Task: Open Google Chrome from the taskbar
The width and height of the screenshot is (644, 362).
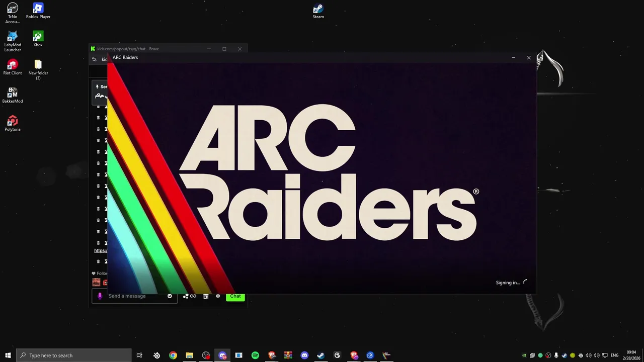Action: coord(173,355)
